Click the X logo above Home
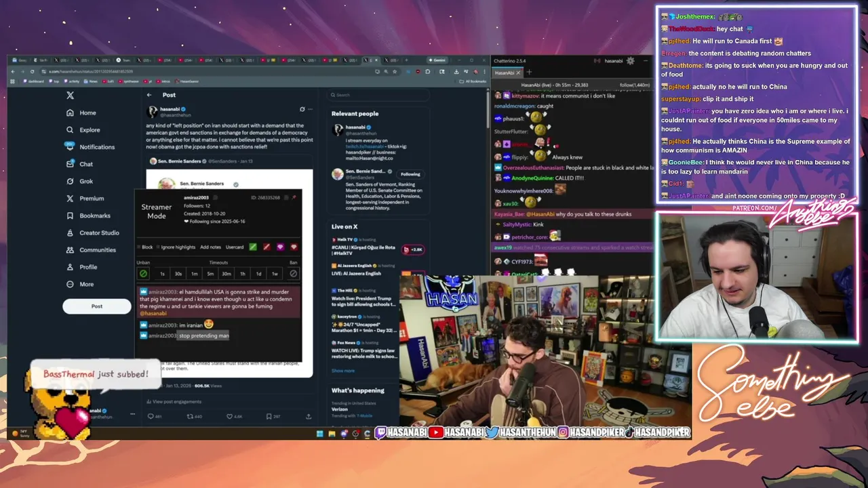Image resolution: width=868 pixels, height=488 pixels. click(x=70, y=96)
